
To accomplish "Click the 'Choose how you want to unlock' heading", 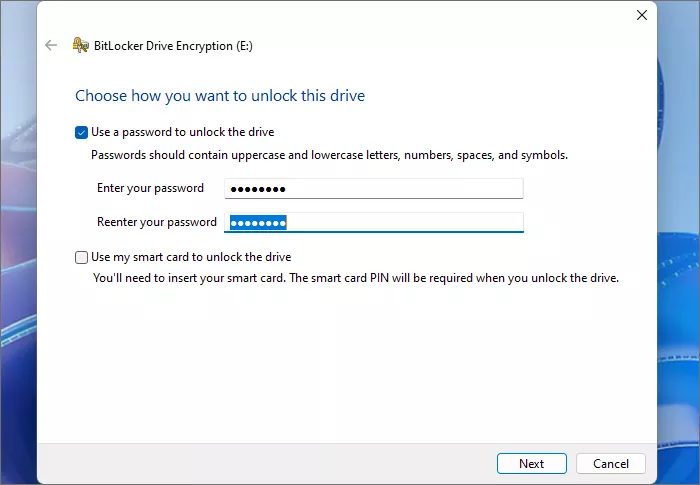I will (220, 96).
